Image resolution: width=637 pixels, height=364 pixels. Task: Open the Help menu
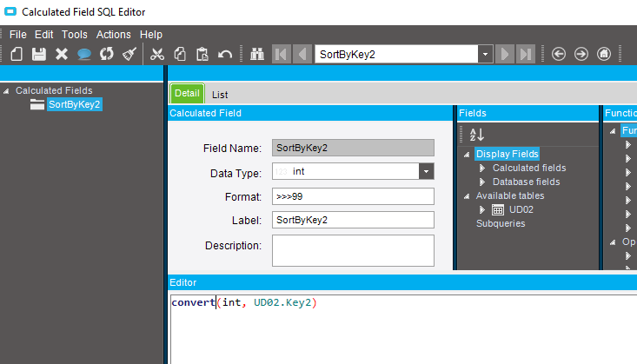pos(151,35)
